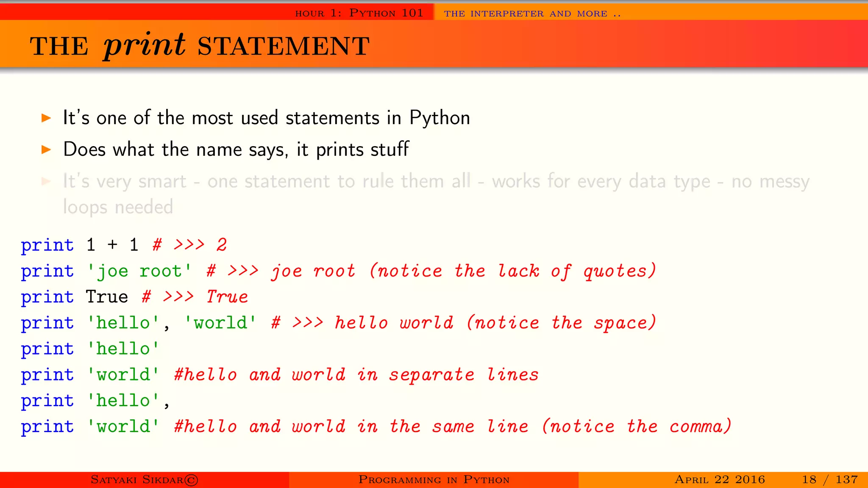Image resolution: width=868 pixels, height=488 pixels.
Task: Click the page counter '18 / 137'
Action: (830, 480)
